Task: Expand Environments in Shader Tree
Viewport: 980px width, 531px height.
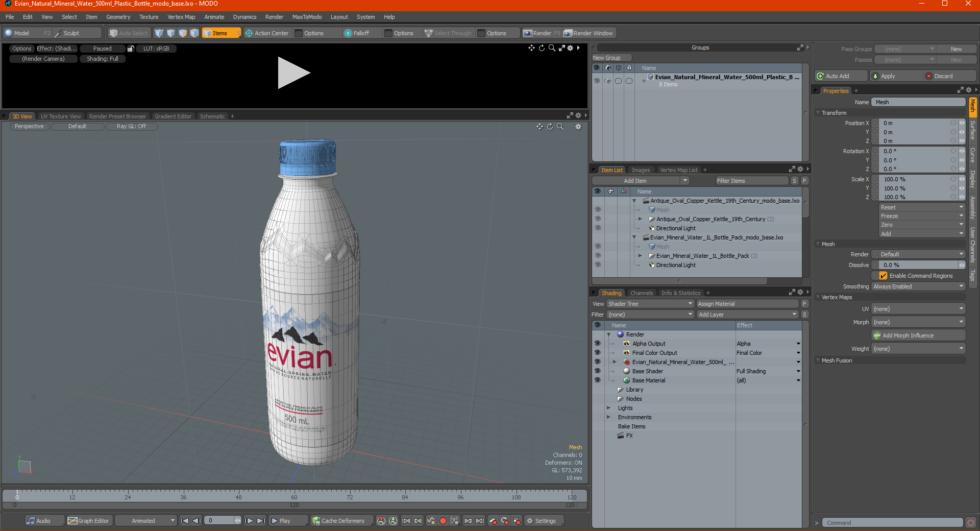Action: click(x=609, y=417)
